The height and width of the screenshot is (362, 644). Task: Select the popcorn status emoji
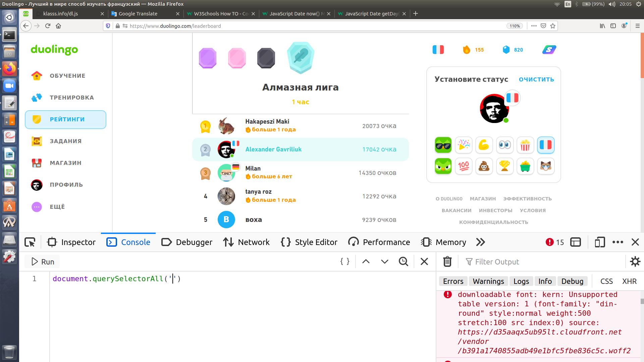tap(525, 145)
